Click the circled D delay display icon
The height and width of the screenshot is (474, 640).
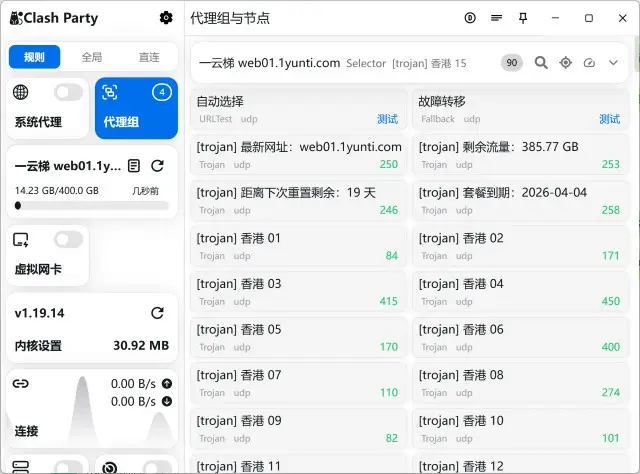coord(470,18)
